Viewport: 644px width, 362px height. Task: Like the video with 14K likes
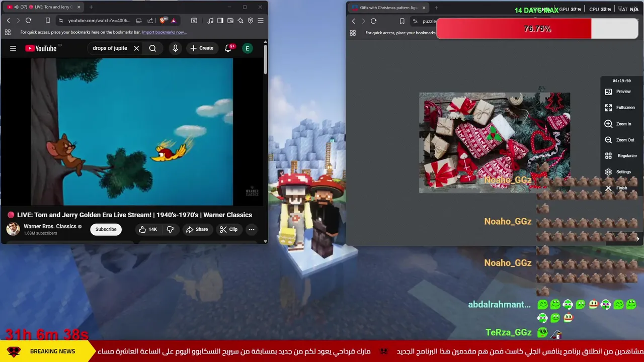tap(148, 229)
